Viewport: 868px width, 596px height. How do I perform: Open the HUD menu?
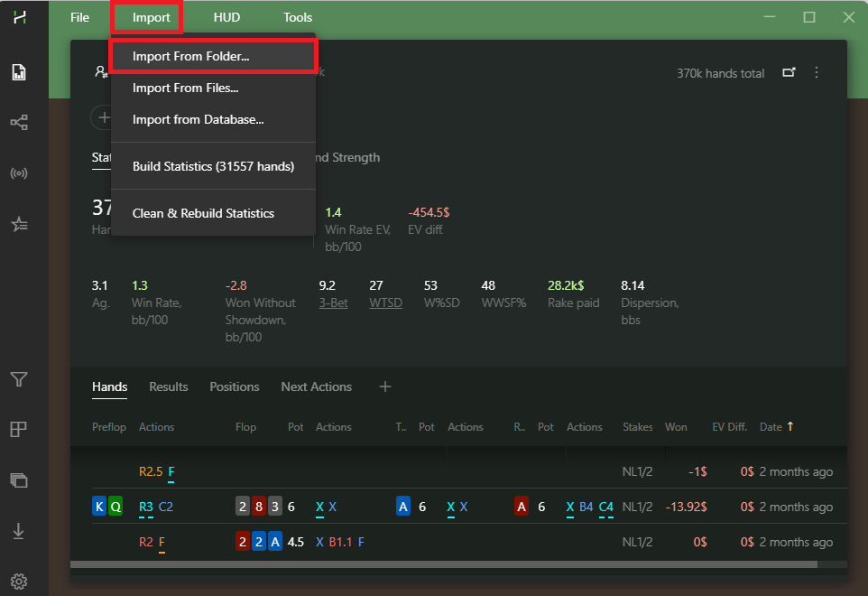226,17
